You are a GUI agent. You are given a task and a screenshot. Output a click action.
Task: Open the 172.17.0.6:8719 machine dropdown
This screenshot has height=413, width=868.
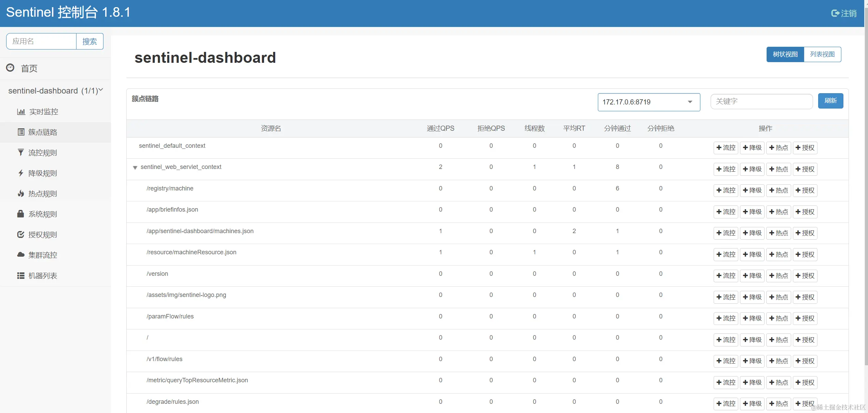coord(648,102)
